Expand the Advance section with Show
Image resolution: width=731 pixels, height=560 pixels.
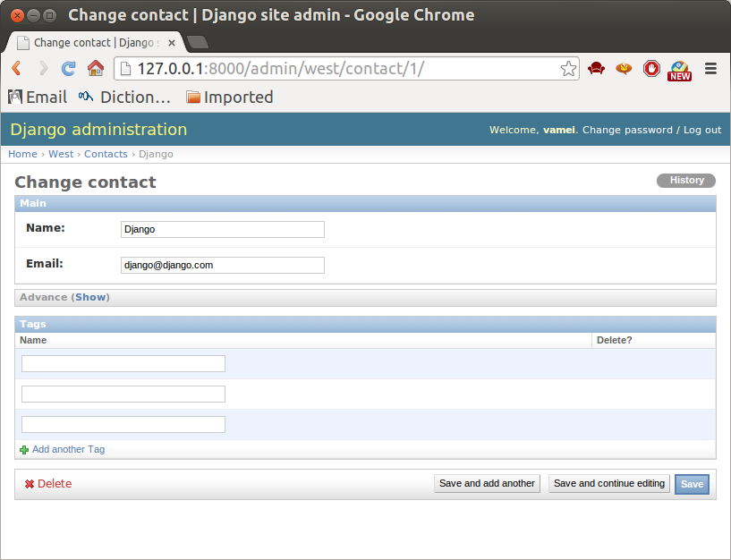click(91, 298)
